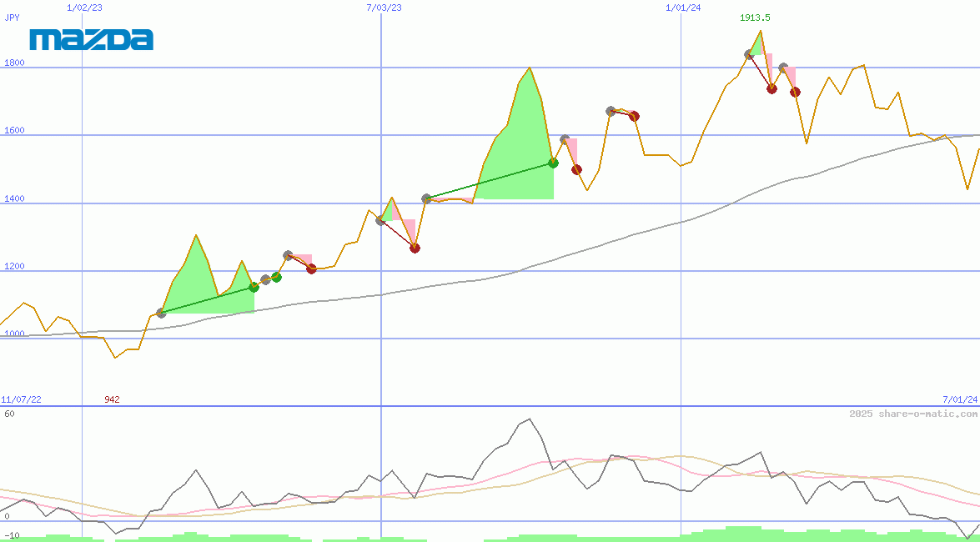
Task: Select the 1/01/24 date marker
Action: 683,8
